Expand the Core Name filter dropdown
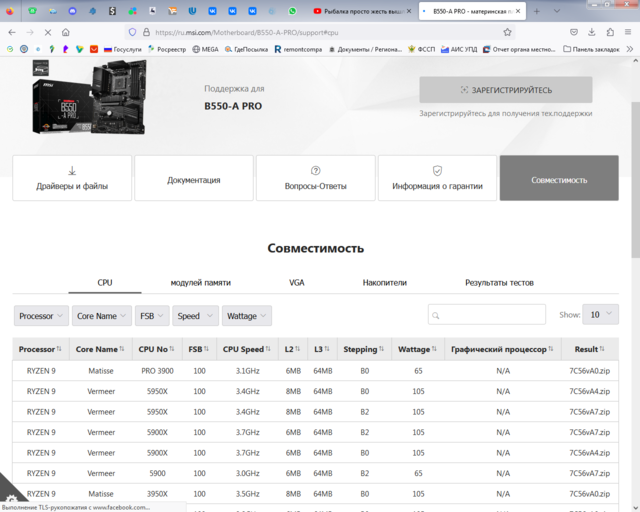This screenshot has height=512, width=640. [x=101, y=316]
